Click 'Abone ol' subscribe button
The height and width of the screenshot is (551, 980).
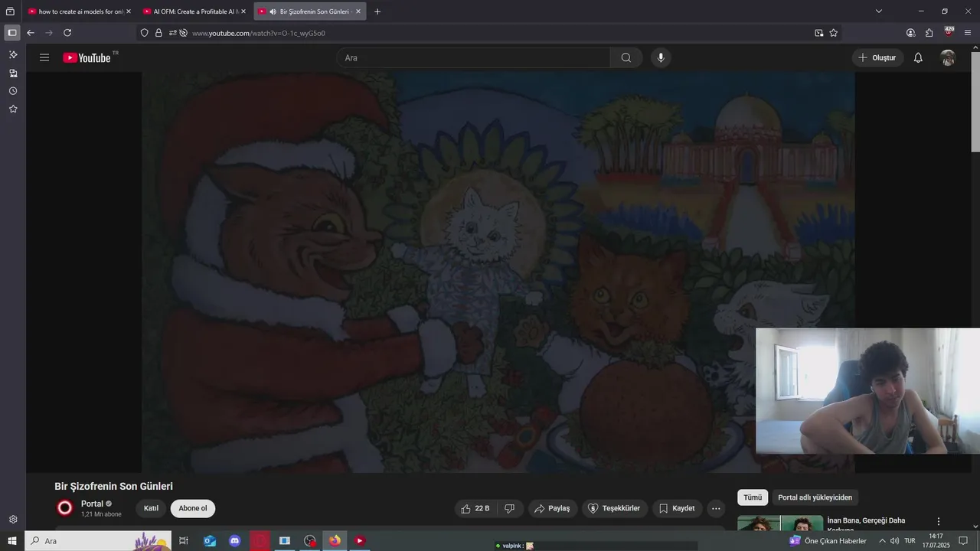click(x=193, y=508)
